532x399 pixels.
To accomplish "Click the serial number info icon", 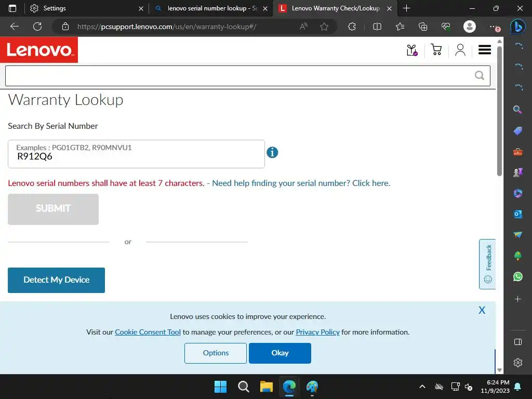I will click(x=272, y=153).
